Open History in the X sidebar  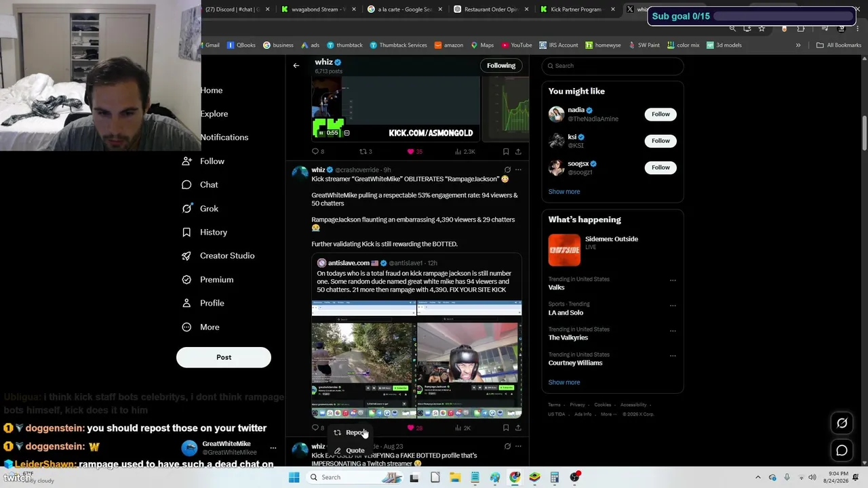[205, 232]
